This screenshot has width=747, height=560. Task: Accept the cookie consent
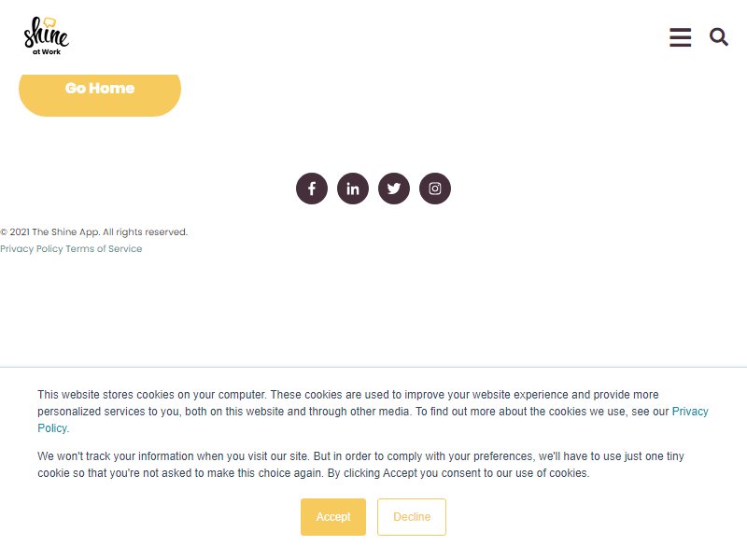coord(333,517)
